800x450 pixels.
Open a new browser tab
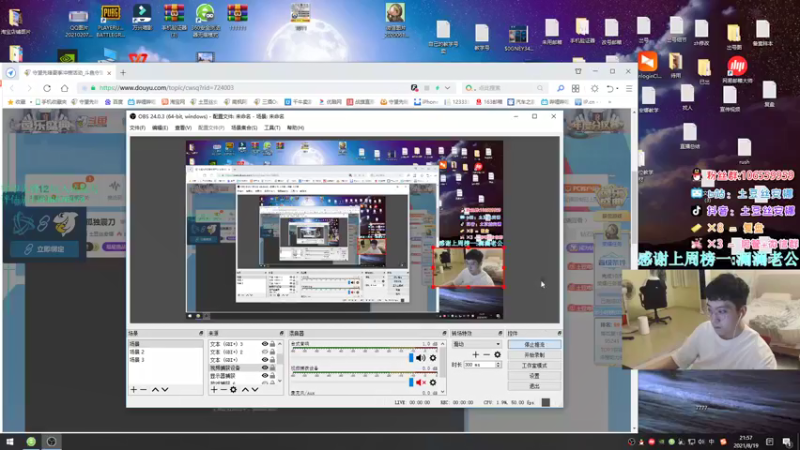click(123, 72)
